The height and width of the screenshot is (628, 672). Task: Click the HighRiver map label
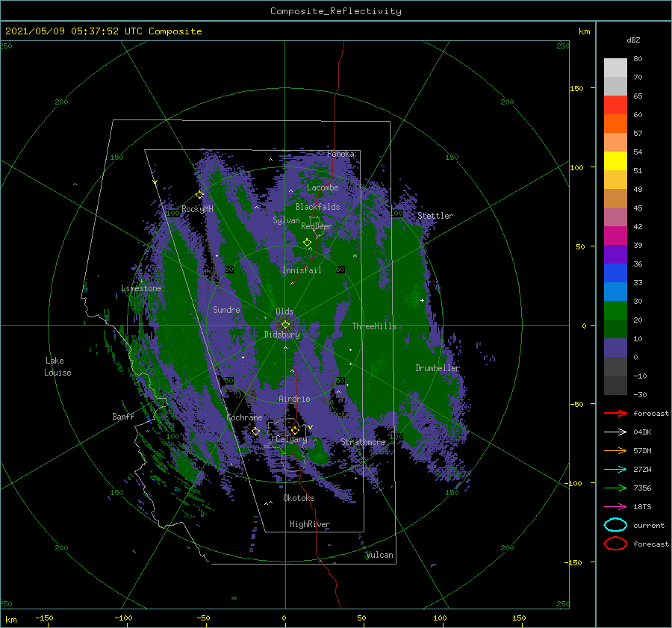310,524
